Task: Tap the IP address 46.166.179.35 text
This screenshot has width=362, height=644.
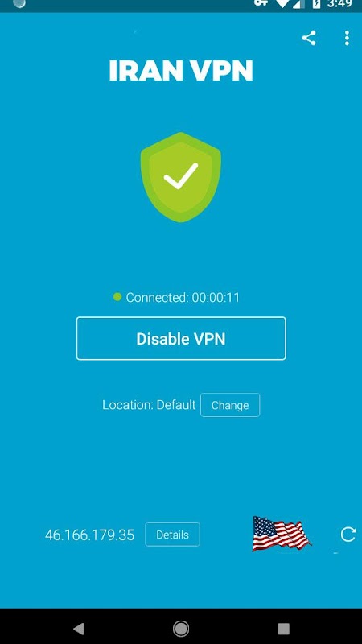Action: pyautogui.click(x=89, y=535)
